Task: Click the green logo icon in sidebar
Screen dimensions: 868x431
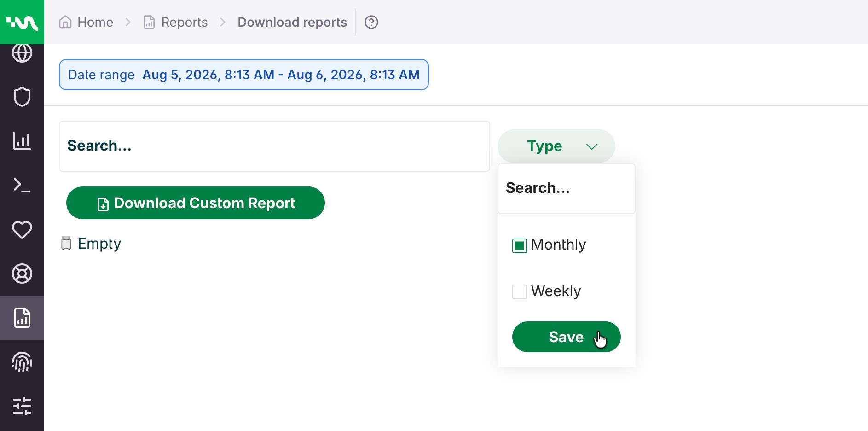Action: click(22, 22)
